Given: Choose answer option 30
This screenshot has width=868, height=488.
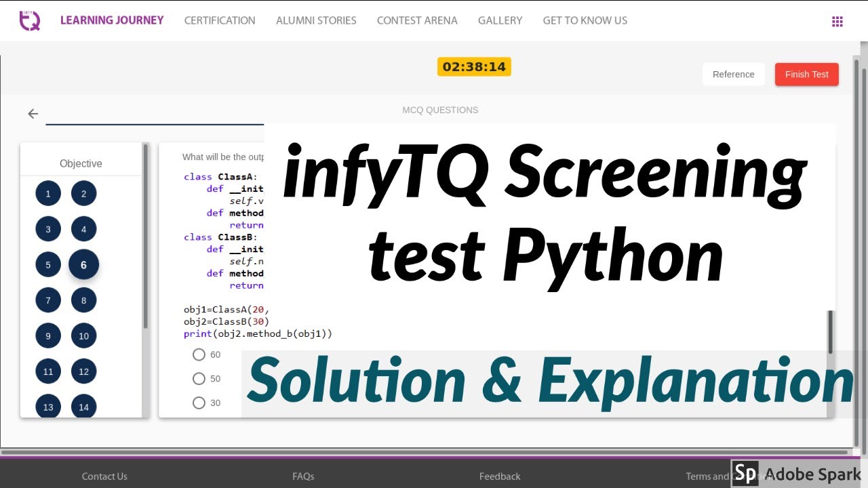Looking at the screenshot, I should (199, 403).
